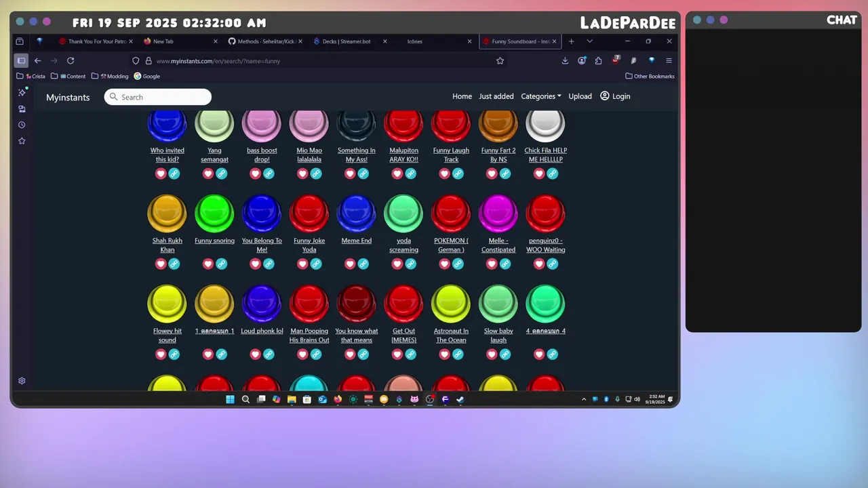Open synced tabs icon in the sidebar
This screenshot has height=488, width=868.
(22, 108)
